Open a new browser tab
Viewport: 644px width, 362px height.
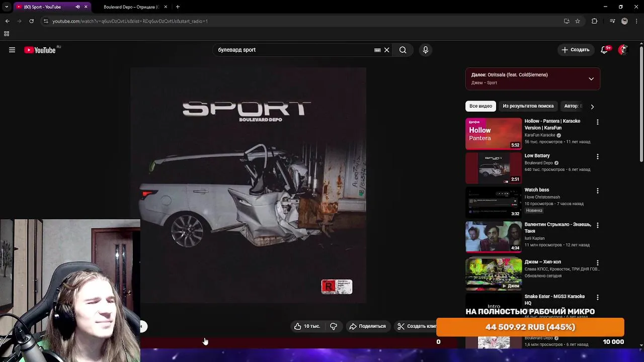coord(178,7)
